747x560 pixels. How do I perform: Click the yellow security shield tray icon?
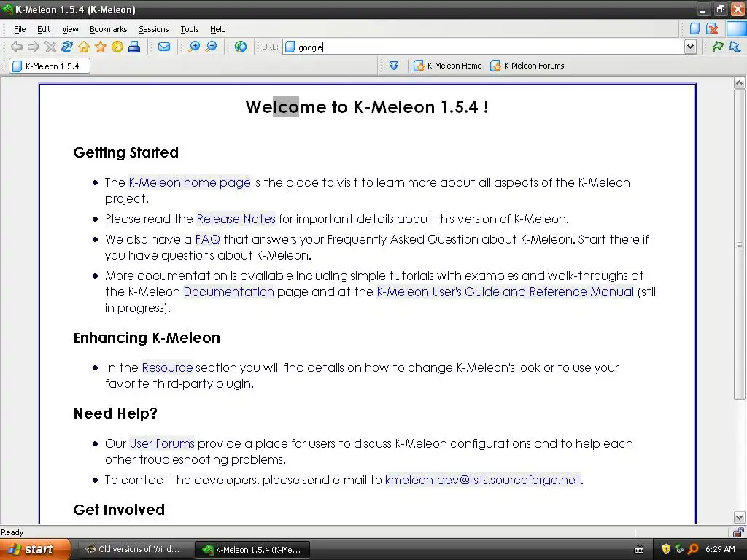coord(666,549)
